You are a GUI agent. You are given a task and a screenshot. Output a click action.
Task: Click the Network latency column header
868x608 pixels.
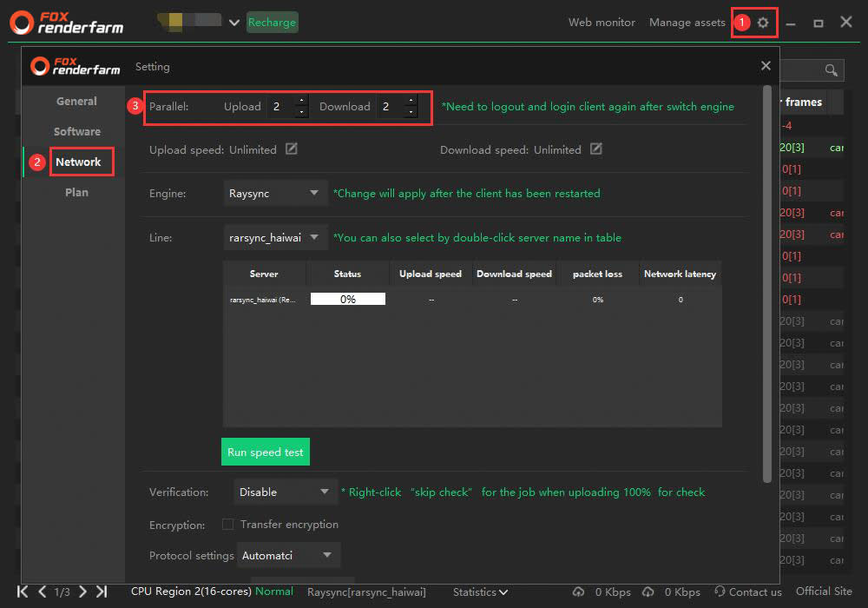click(680, 274)
